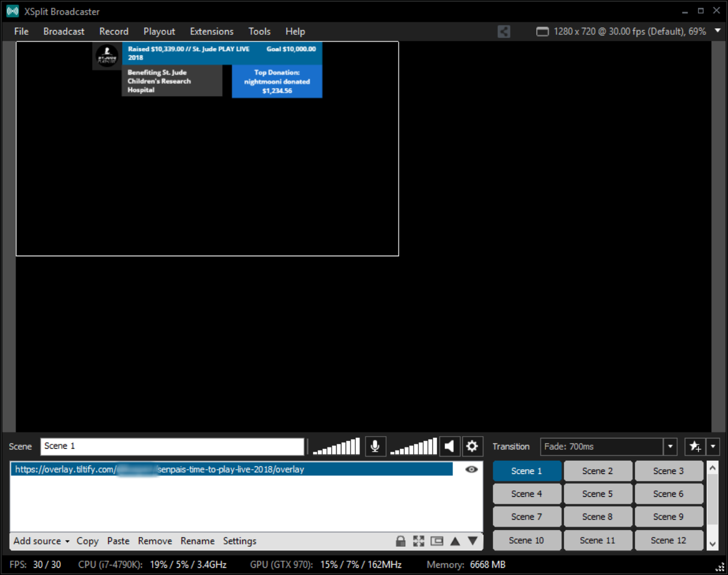Click the Benefiting St. Jude overlay text
Viewport: 728px width, 575px height.
[159, 81]
